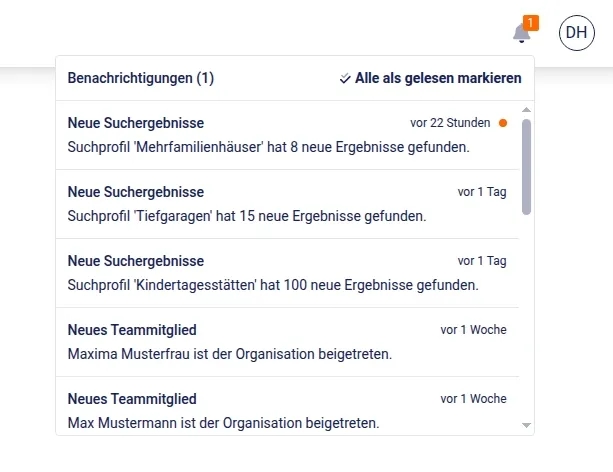Click the 'vor 1 Woche' timestamp for Max Mustermann
Screen dimensions: 613x472
point(473,398)
